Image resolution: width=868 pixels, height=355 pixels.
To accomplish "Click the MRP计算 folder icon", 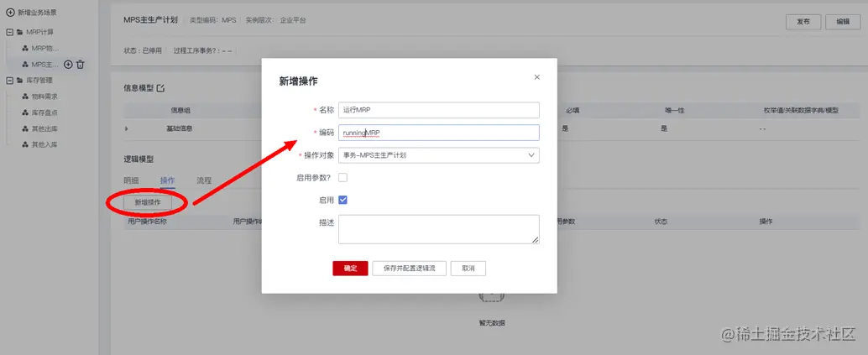I will pyautogui.click(x=20, y=32).
